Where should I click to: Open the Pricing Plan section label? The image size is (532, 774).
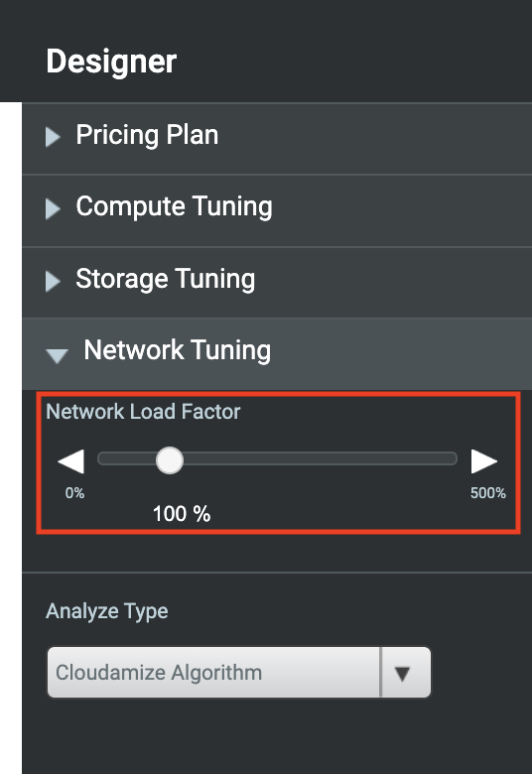click(147, 135)
